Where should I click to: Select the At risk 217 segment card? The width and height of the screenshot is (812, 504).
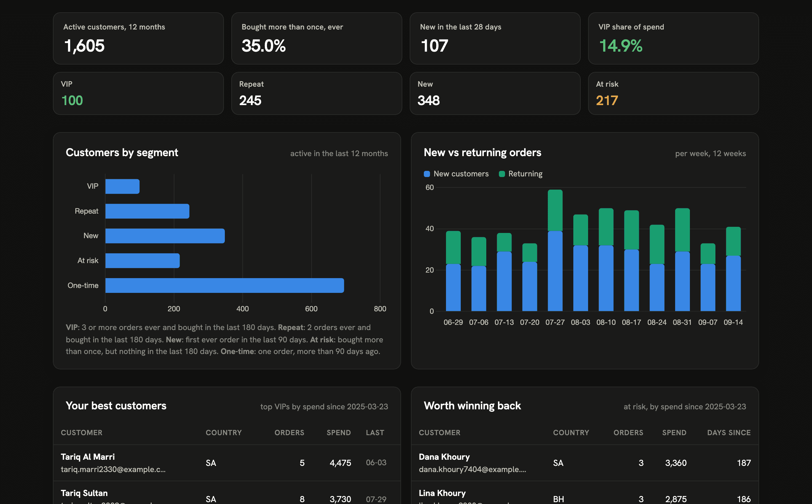(x=673, y=93)
